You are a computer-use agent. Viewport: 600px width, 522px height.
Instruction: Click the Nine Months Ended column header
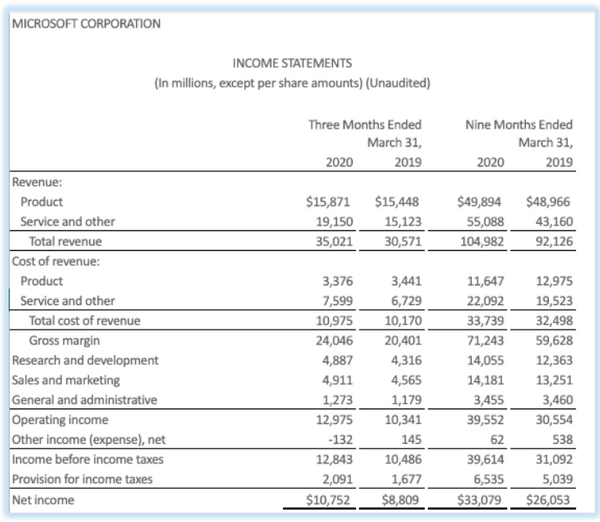[x=519, y=125]
